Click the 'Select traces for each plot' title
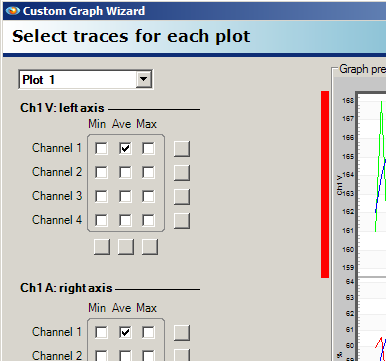The image size is (386, 361). [x=131, y=36]
